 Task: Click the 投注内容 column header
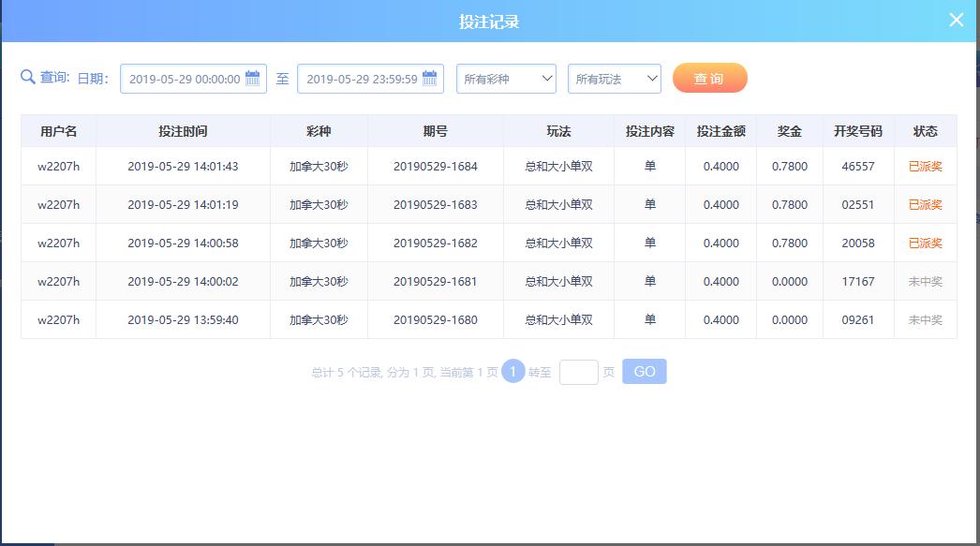click(x=650, y=131)
